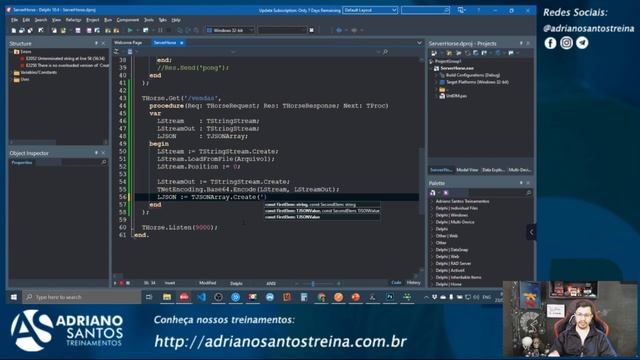This screenshot has height=360, width=640.
Task: Open the Windows 32-bit platform dropdown
Action: click(x=230, y=30)
